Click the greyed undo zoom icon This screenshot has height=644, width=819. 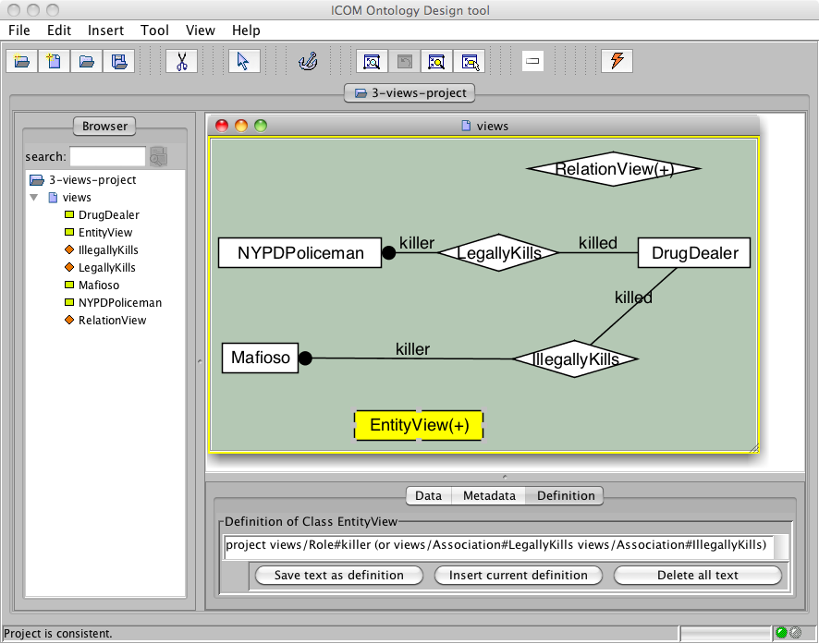(x=404, y=61)
